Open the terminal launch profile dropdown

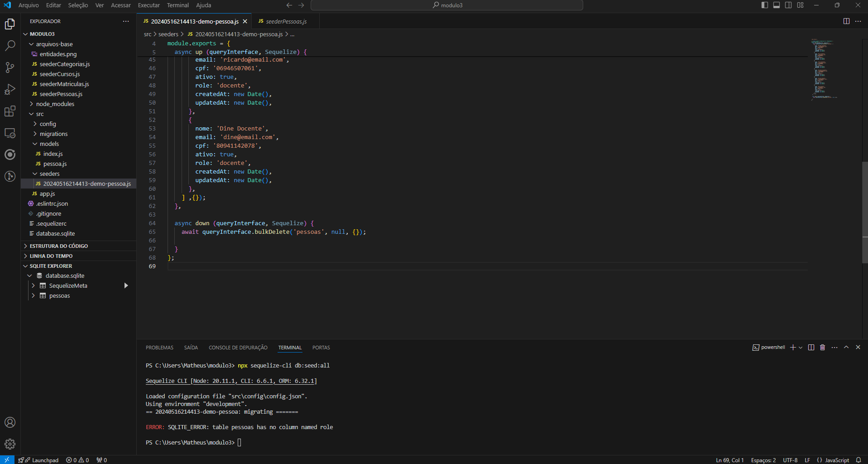(801, 348)
